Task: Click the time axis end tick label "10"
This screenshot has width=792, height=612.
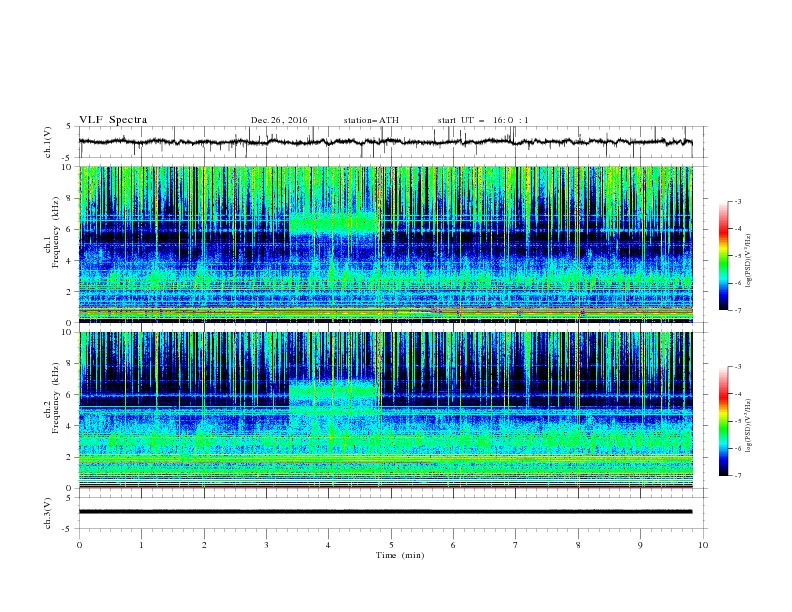Action: coord(703,545)
